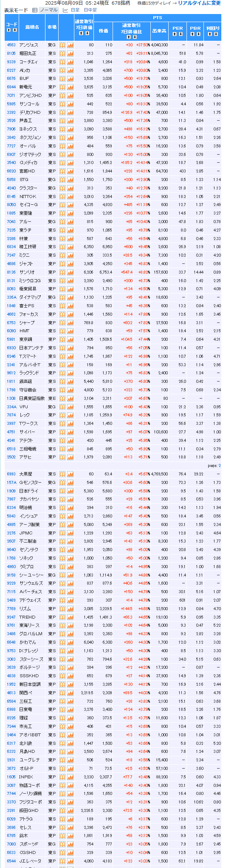This screenshot has height=868, width=226.
Task: Sort 通常取引7日終値 column ascending arrow
Action: [x=81, y=34]
